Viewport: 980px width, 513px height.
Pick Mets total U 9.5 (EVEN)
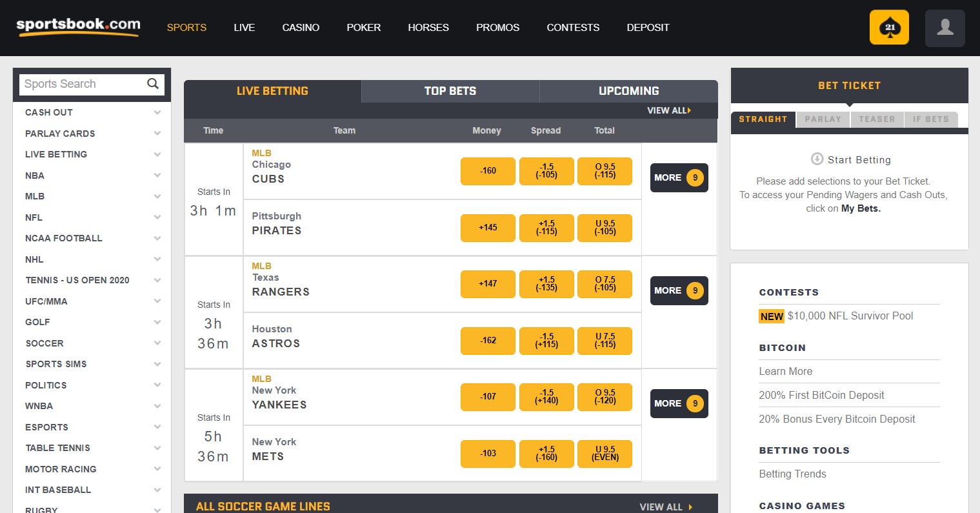pyautogui.click(x=605, y=454)
